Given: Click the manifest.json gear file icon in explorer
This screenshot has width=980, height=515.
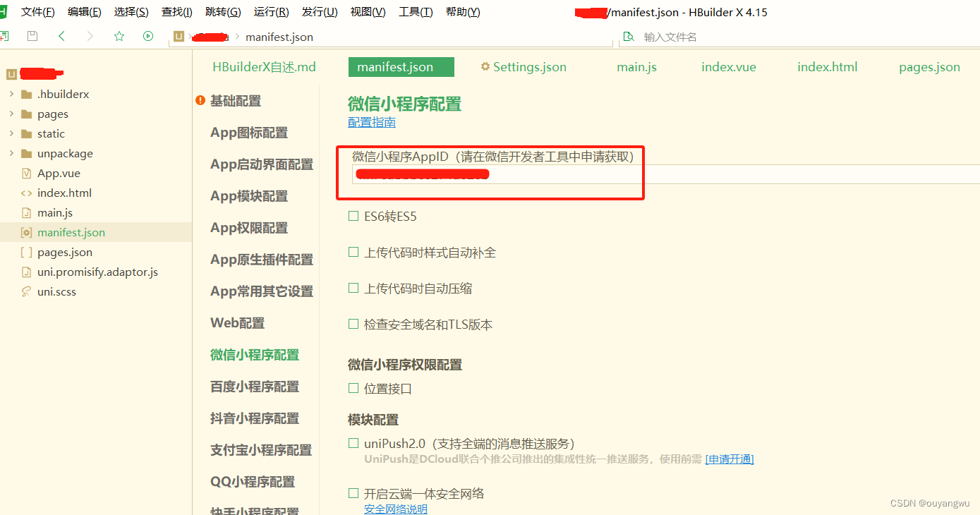Looking at the screenshot, I should pos(27,233).
